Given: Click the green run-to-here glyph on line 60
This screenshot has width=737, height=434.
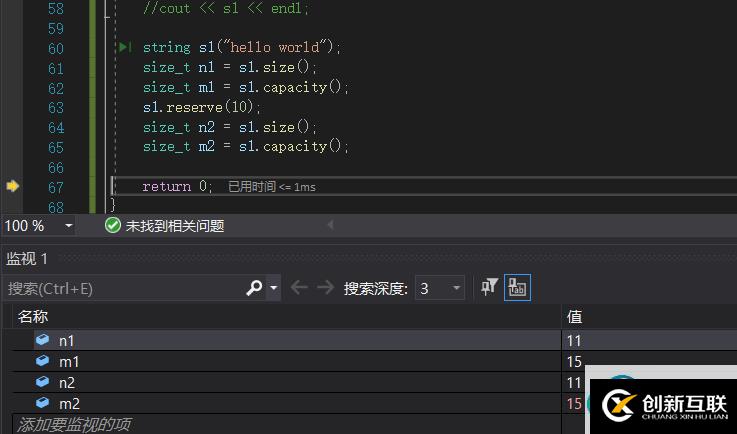Looking at the screenshot, I should [124, 48].
